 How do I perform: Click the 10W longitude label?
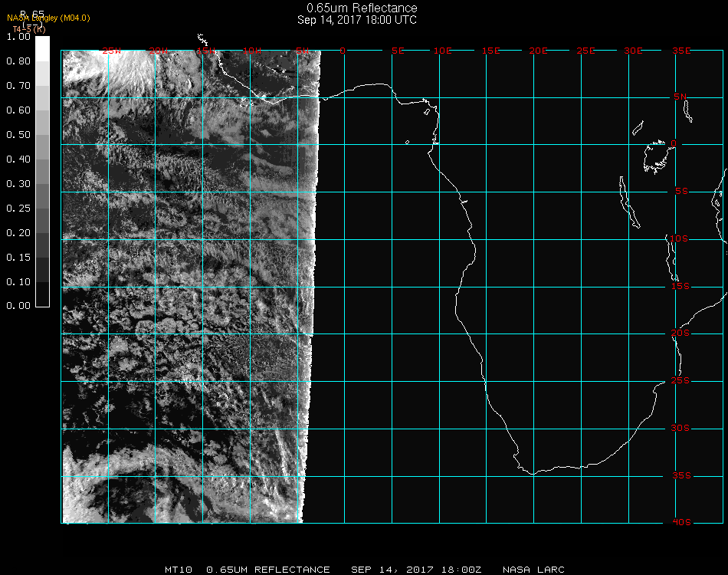point(252,51)
